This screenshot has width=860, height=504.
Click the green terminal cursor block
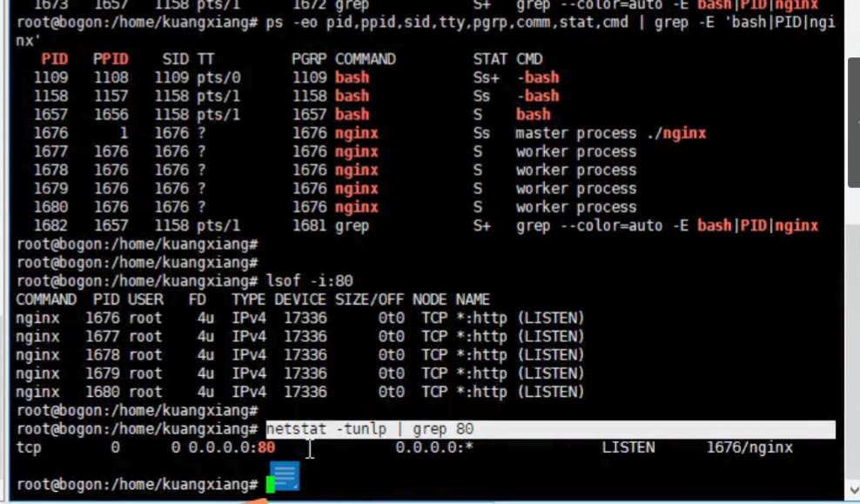(x=271, y=485)
